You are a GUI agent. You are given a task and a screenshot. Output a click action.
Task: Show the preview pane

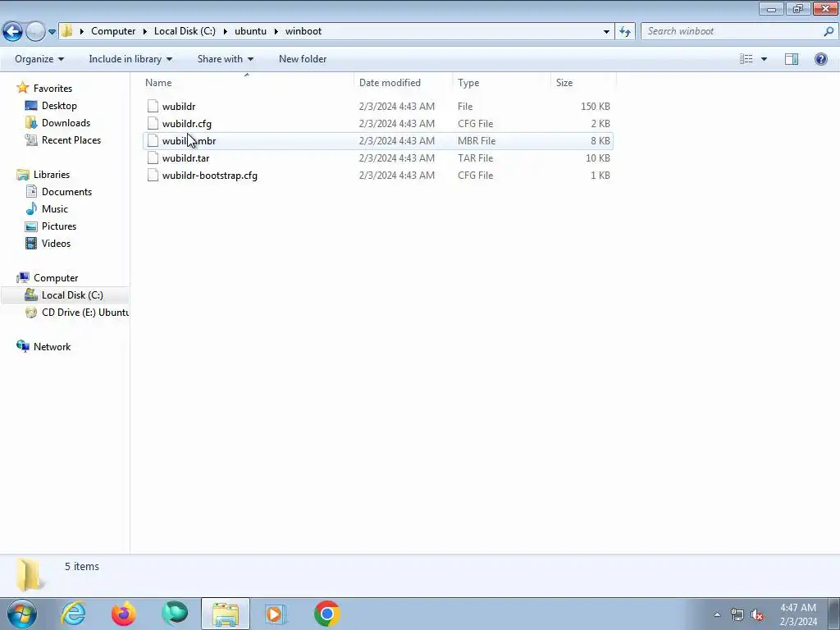[792, 59]
